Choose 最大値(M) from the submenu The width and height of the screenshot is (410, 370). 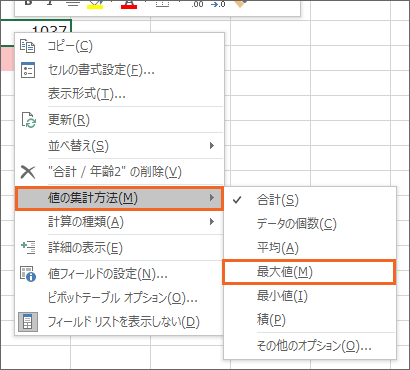309,272
